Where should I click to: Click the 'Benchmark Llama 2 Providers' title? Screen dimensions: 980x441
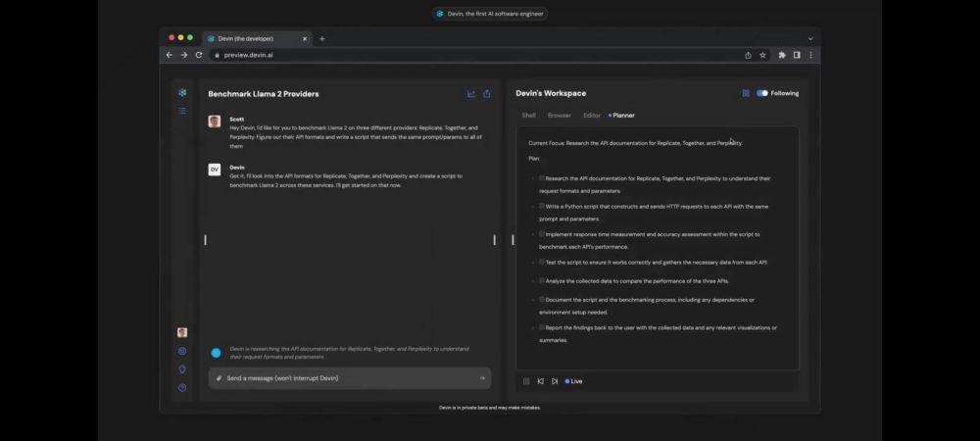click(x=264, y=94)
